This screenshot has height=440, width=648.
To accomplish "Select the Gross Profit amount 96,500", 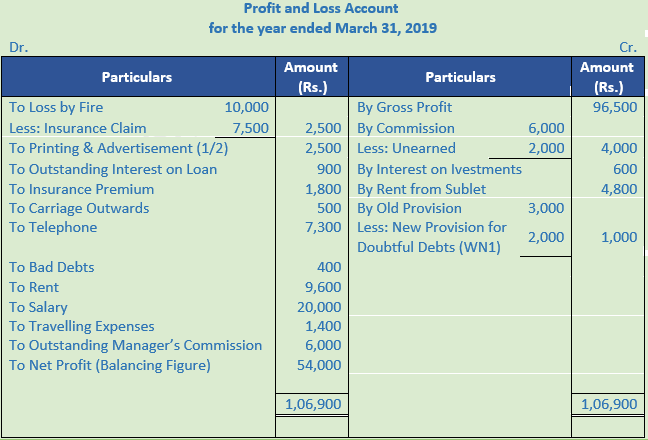I will coord(615,107).
